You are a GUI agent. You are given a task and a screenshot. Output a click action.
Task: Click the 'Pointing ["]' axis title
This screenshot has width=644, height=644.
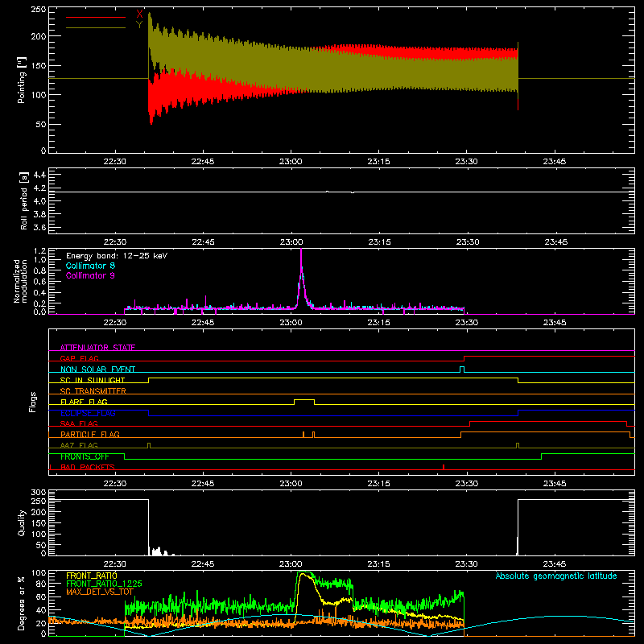point(22,80)
